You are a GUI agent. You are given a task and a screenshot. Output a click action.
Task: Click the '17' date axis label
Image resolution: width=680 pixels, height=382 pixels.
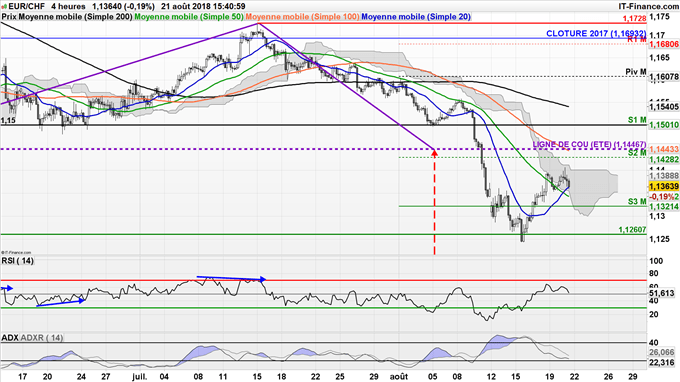pyautogui.click(x=23, y=376)
